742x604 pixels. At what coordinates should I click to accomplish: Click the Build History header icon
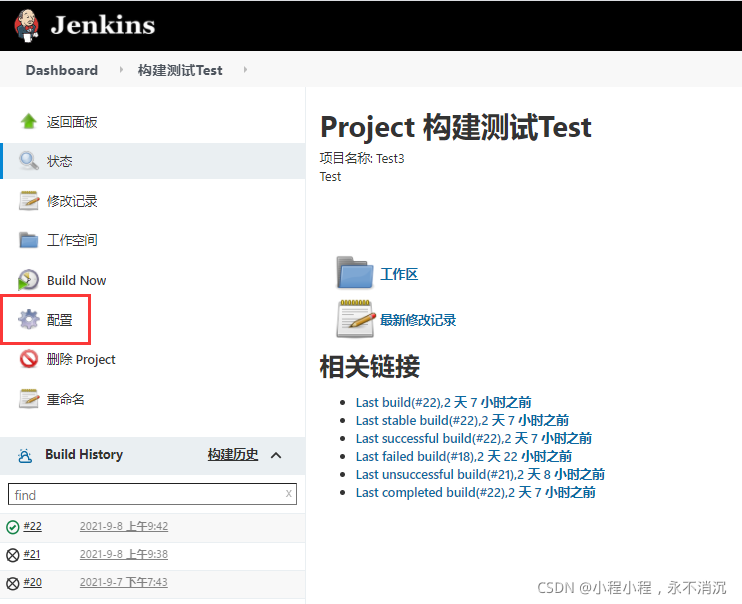point(25,455)
